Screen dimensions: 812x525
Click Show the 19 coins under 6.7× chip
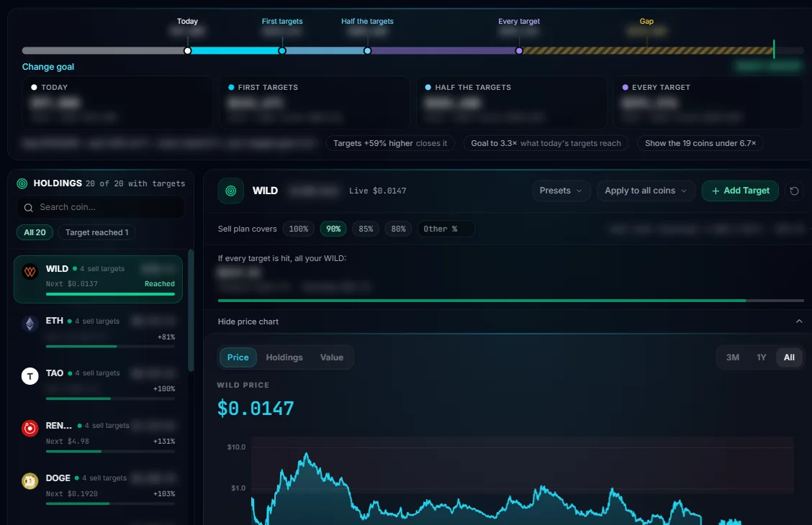(x=700, y=143)
